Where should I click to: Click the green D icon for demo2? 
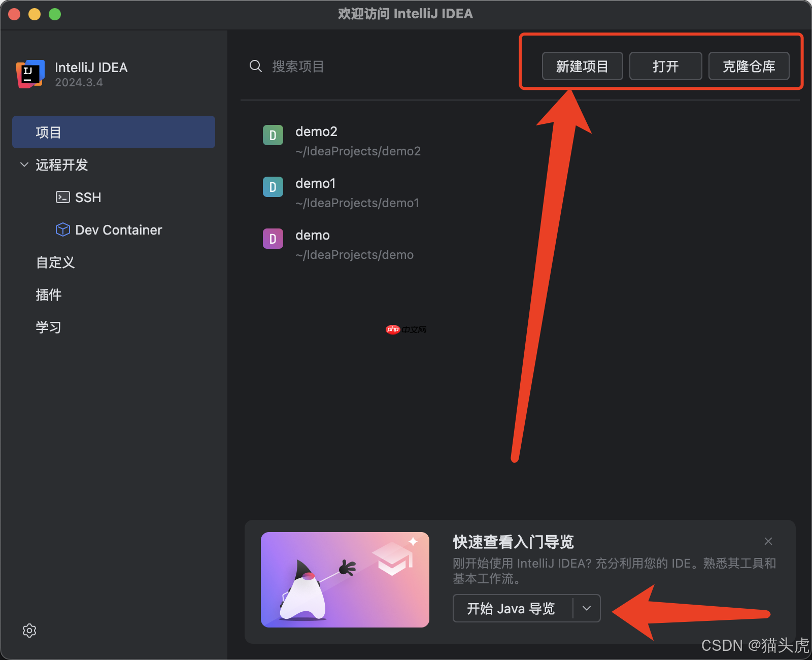[x=273, y=135]
